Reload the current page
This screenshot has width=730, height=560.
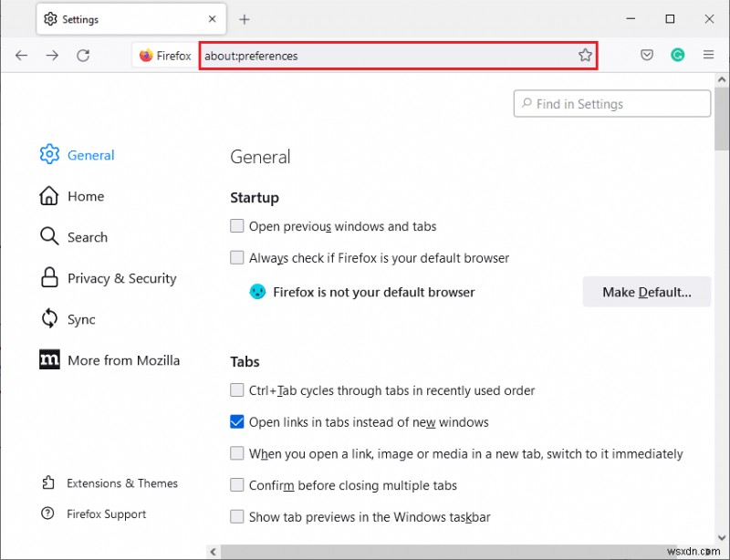click(83, 55)
